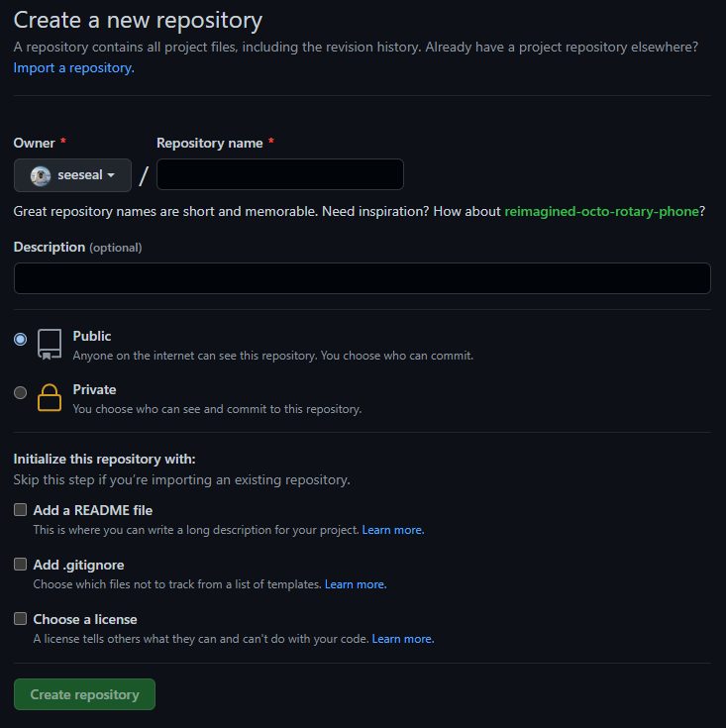This screenshot has height=728, width=726.
Task: Click the Owner field label
Action: tap(35, 143)
